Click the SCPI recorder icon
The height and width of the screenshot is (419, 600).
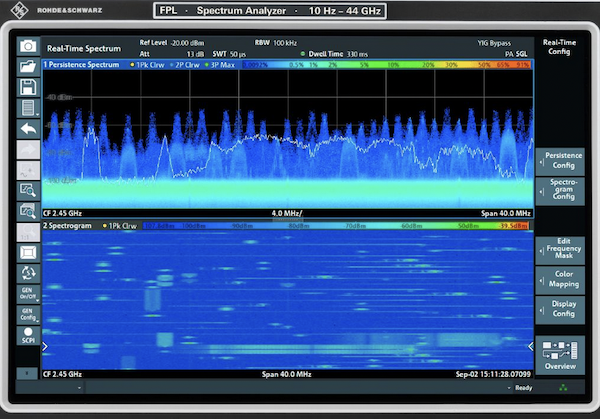[x=28, y=337]
